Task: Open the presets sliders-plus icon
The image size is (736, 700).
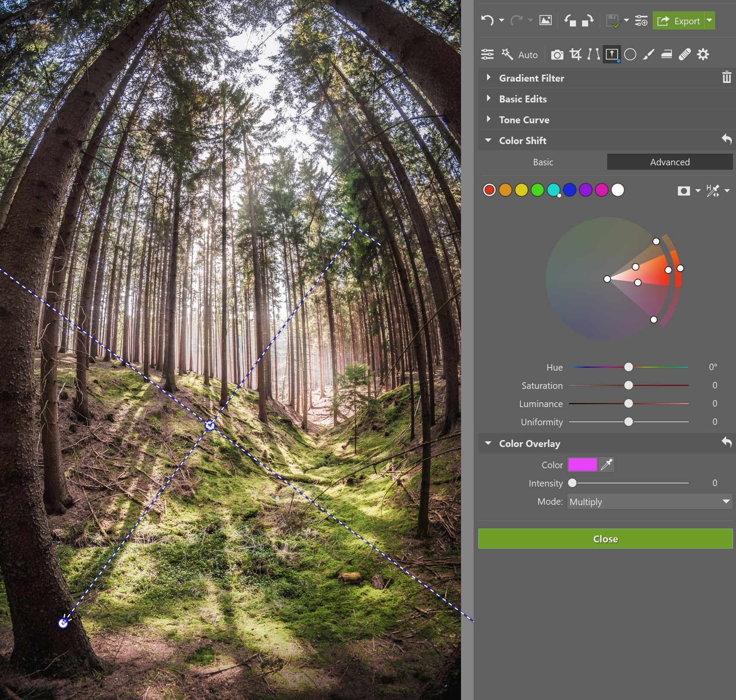Action: pos(641,20)
